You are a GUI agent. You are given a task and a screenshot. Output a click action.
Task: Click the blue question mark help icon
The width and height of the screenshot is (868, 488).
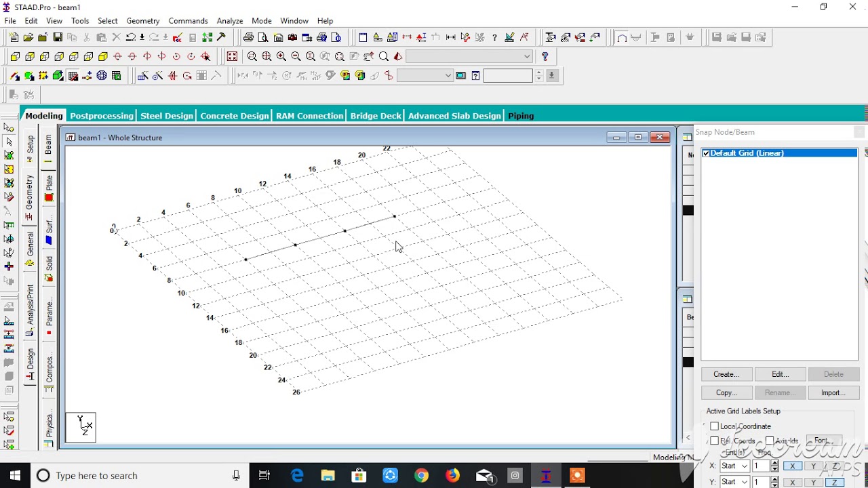(x=545, y=56)
